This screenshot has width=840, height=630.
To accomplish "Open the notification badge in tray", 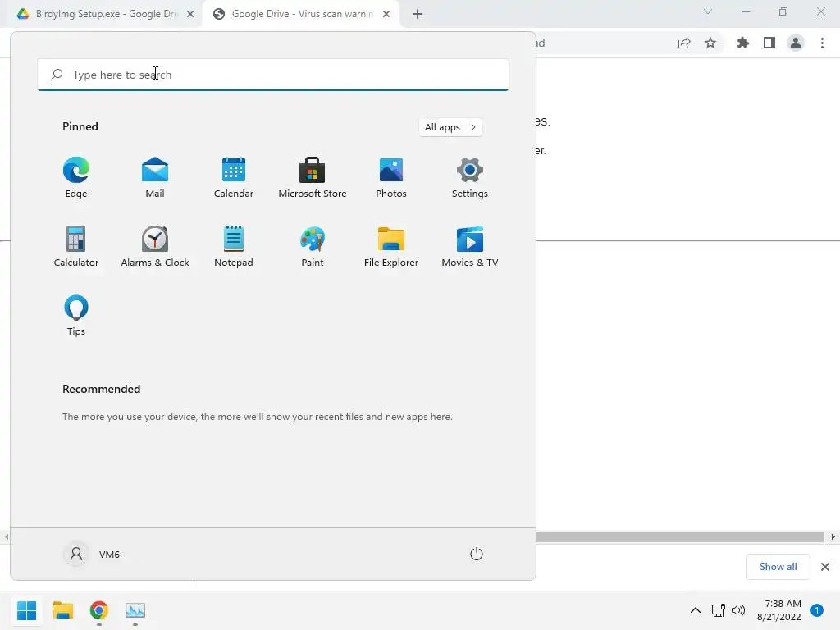I will point(817,610).
